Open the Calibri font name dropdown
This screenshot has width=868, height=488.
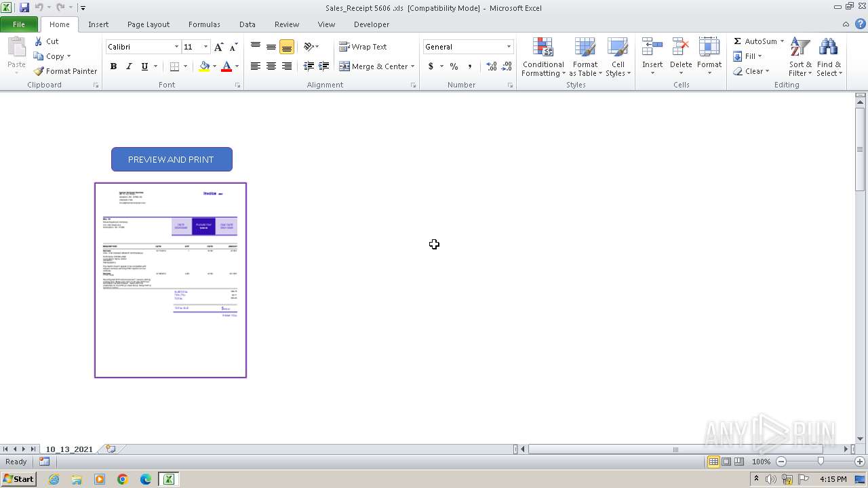176,47
